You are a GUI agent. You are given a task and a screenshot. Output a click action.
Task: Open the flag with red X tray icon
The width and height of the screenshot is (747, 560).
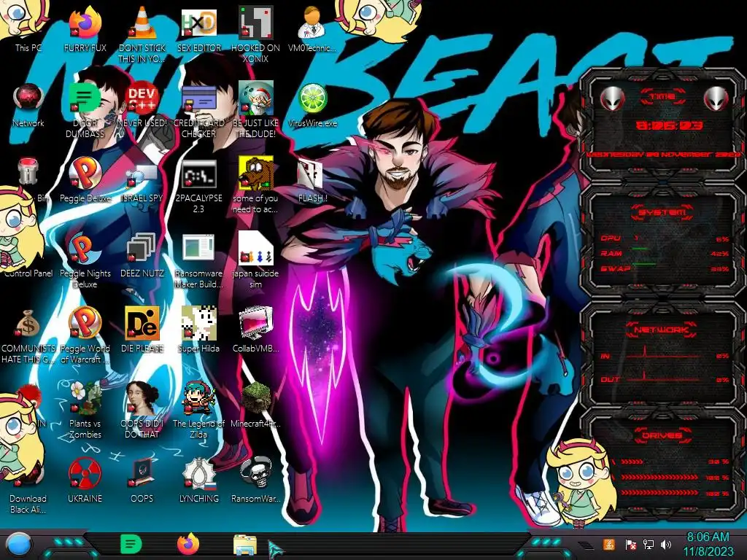(x=631, y=544)
